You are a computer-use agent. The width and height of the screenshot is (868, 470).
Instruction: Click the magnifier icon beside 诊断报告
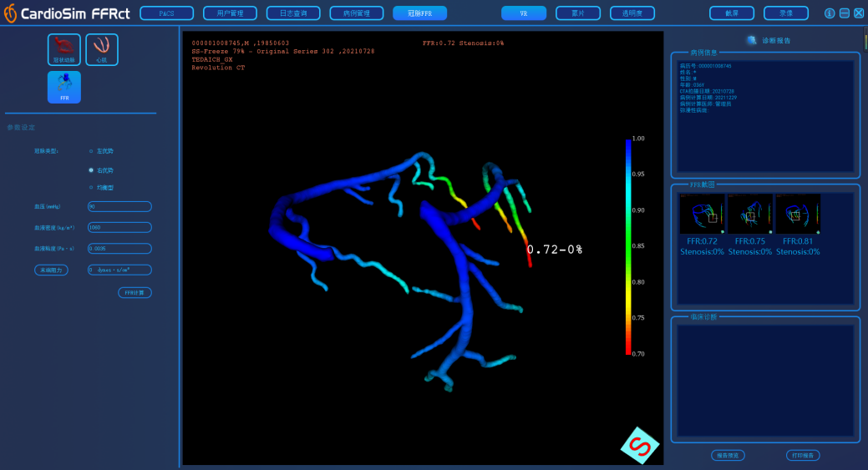(x=752, y=40)
